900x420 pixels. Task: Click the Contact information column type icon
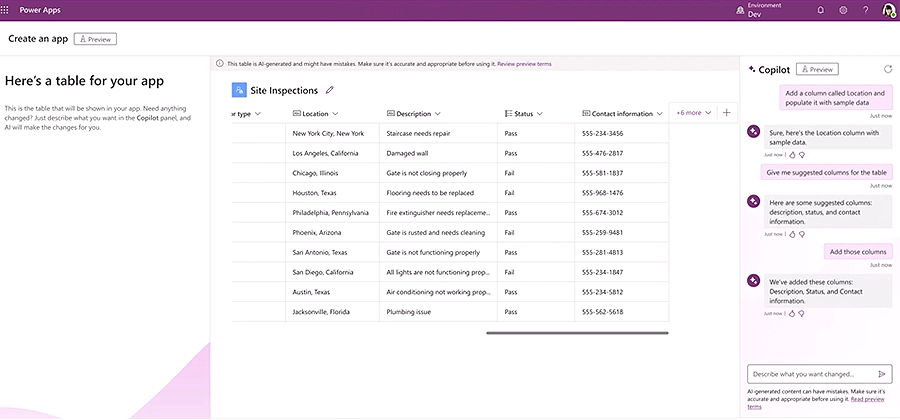coord(586,114)
